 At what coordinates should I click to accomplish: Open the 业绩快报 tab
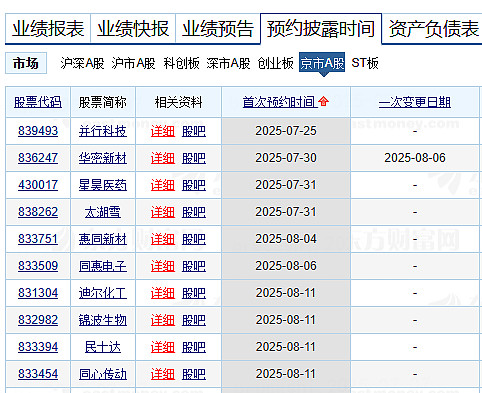[x=133, y=29]
